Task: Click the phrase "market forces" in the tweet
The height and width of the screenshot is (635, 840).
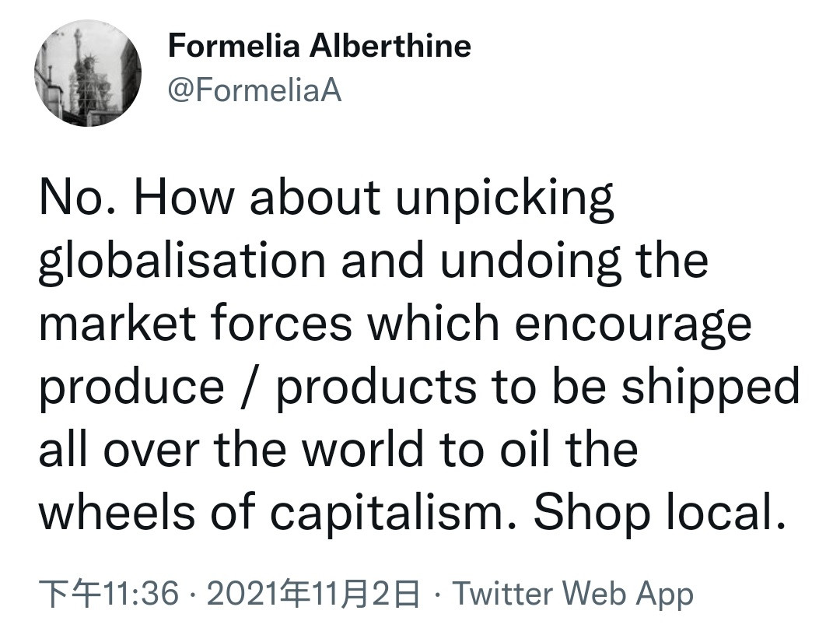Action: [195, 323]
